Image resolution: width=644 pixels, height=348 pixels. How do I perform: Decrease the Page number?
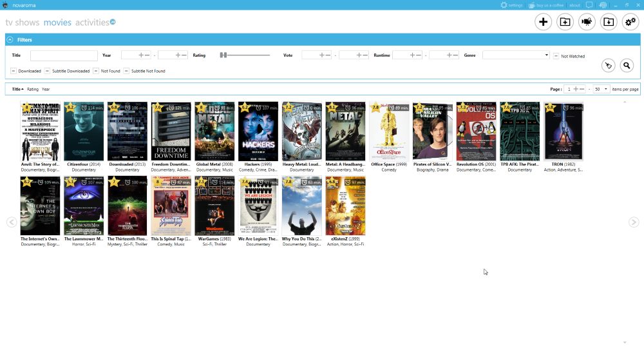click(x=582, y=89)
